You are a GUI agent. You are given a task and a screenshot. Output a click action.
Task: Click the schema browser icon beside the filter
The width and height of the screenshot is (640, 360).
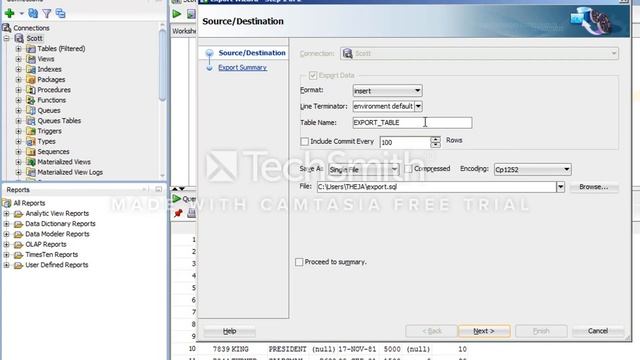click(60, 13)
